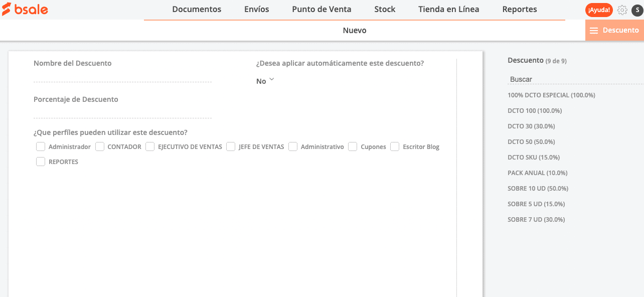Viewport: 644px width, 297px height.
Task: Click the Nombre del Descuento field
Action: [x=122, y=76]
